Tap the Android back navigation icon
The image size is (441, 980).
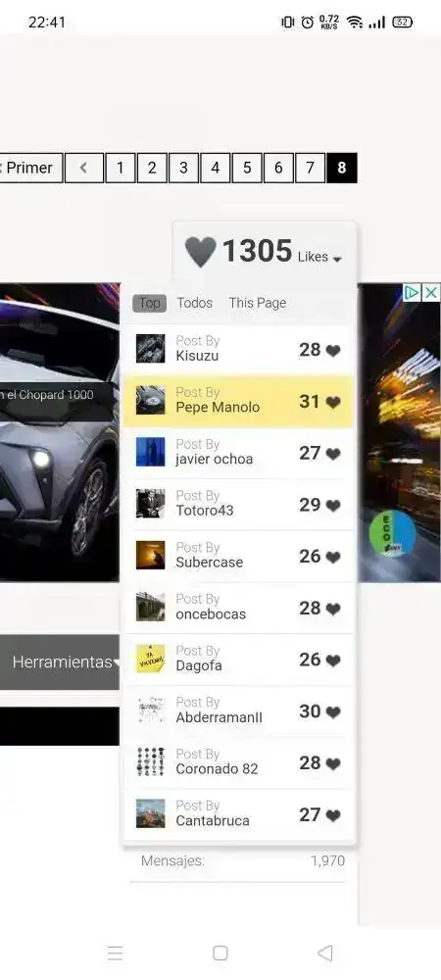324,953
